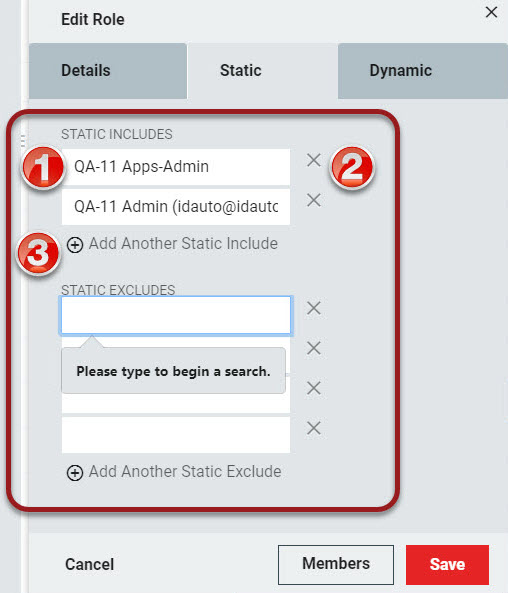508x593 pixels.
Task: Save the role changes
Action: (447, 565)
